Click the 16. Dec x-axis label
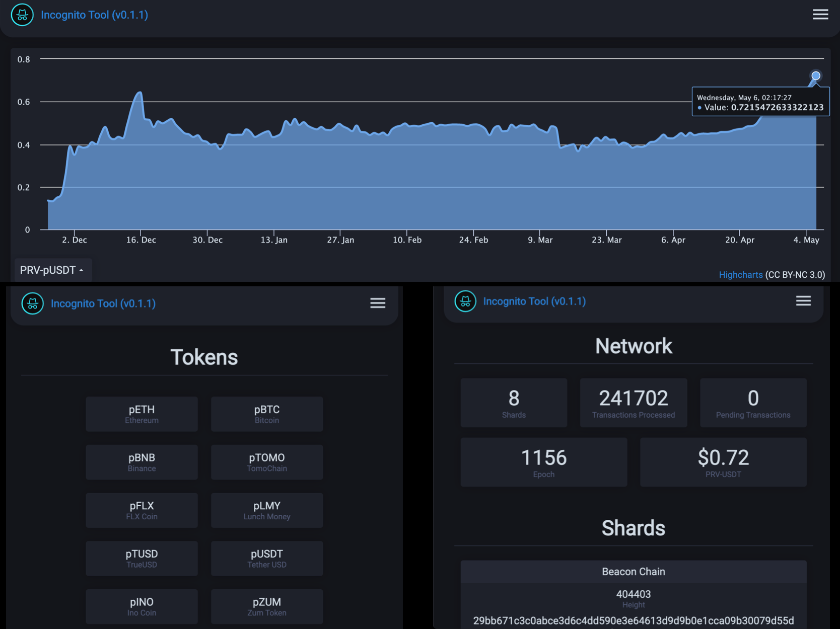The height and width of the screenshot is (629, 840). (141, 240)
